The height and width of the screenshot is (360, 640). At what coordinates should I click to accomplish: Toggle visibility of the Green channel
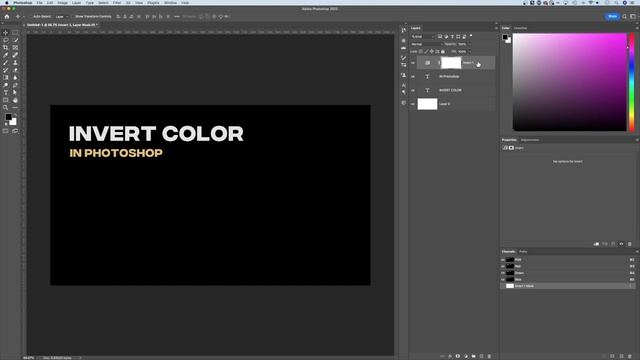pyautogui.click(x=503, y=273)
